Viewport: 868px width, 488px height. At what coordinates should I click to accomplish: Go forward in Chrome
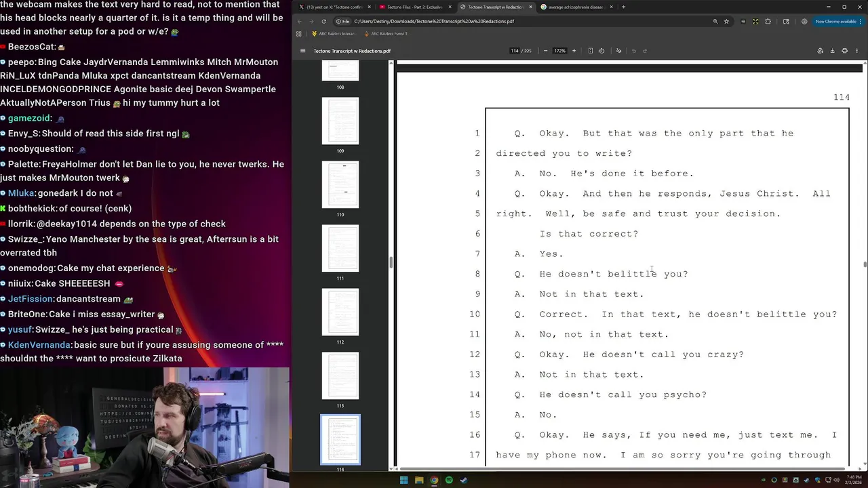pos(311,21)
